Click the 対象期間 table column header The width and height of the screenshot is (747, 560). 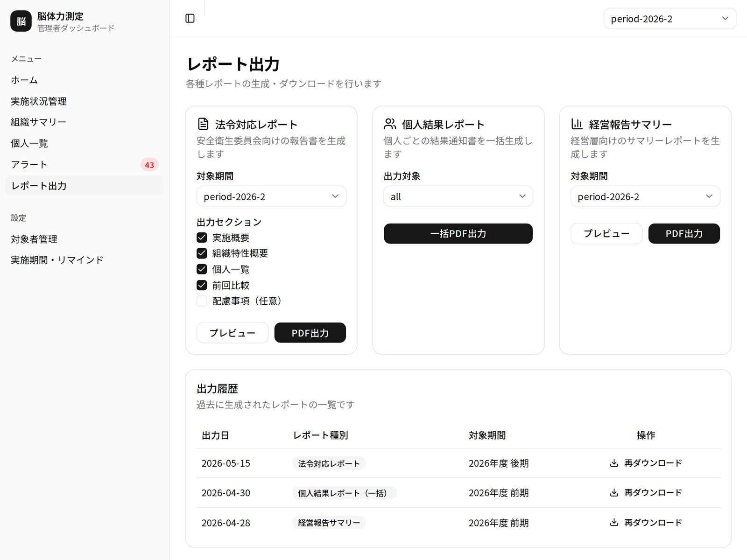(x=487, y=435)
